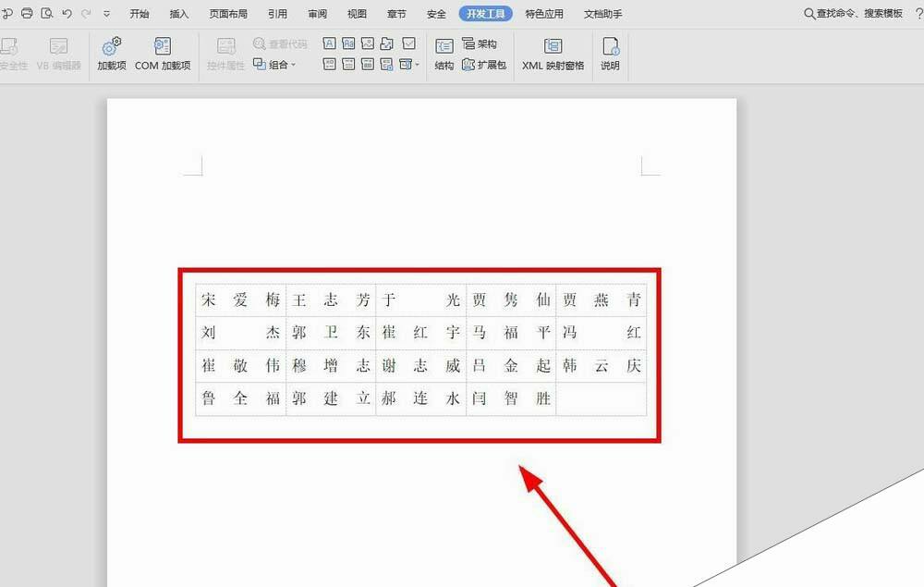Click the 结构 button
924x587 pixels.
[x=444, y=55]
